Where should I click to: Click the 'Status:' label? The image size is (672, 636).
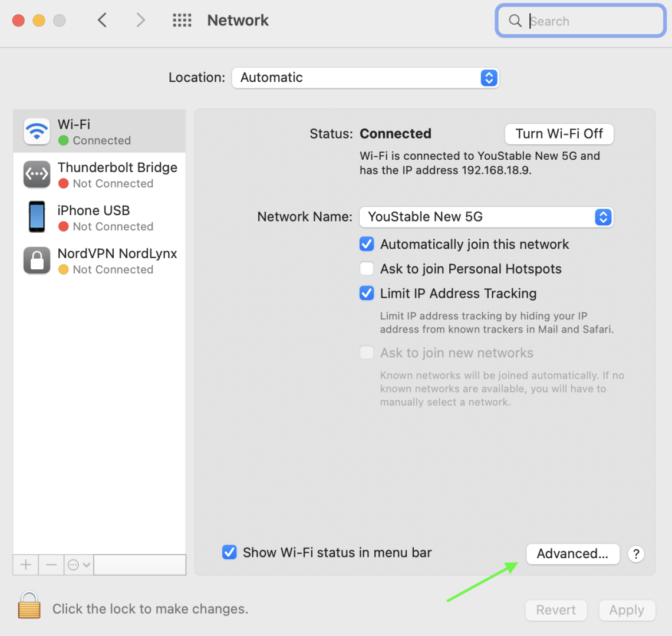[x=331, y=134]
